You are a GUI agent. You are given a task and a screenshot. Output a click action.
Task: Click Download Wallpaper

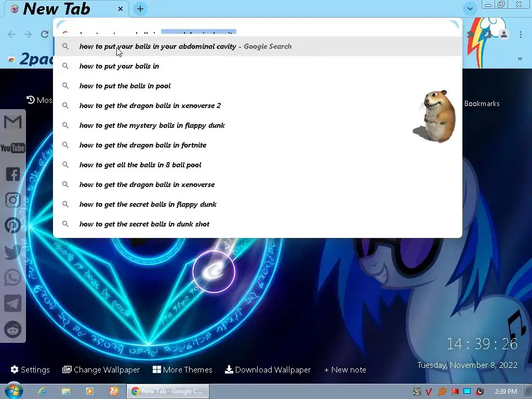point(268,369)
